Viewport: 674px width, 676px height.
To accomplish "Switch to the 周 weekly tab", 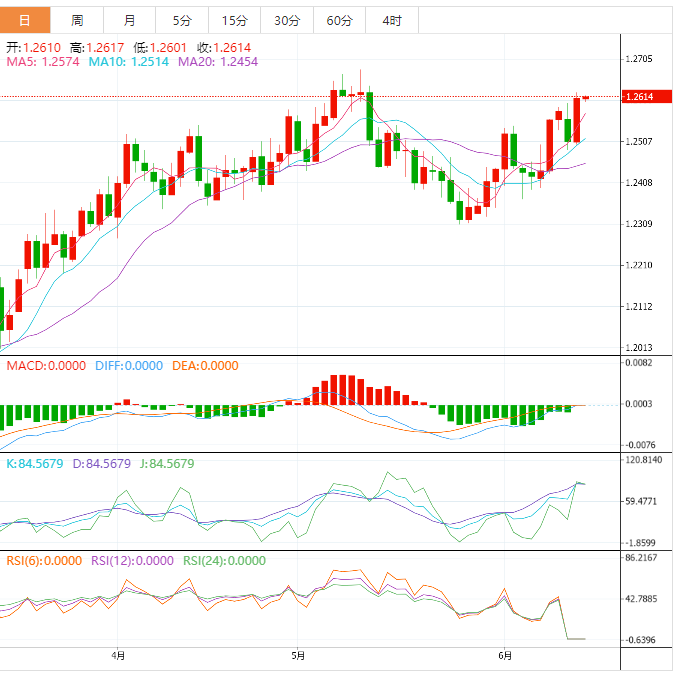I will pyautogui.click(x=77, y=20).
